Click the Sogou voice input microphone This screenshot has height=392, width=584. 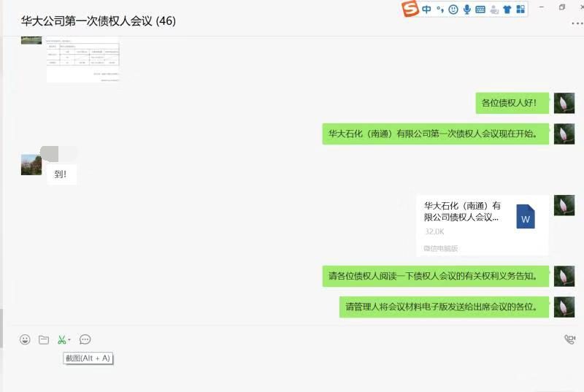[466, 9]
